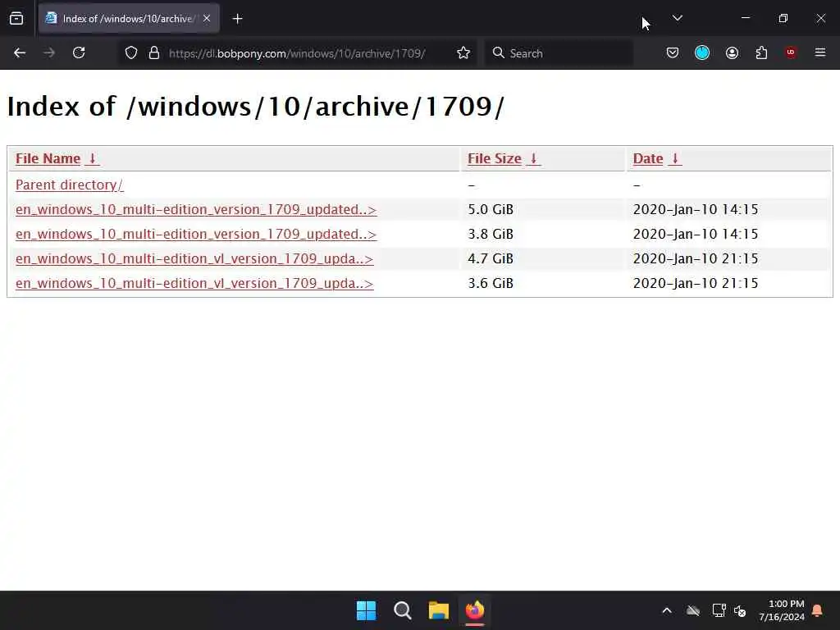840x630 pixels.
Task: Open OneDrive cloud tray icon
Action: [x=692, y=610]
